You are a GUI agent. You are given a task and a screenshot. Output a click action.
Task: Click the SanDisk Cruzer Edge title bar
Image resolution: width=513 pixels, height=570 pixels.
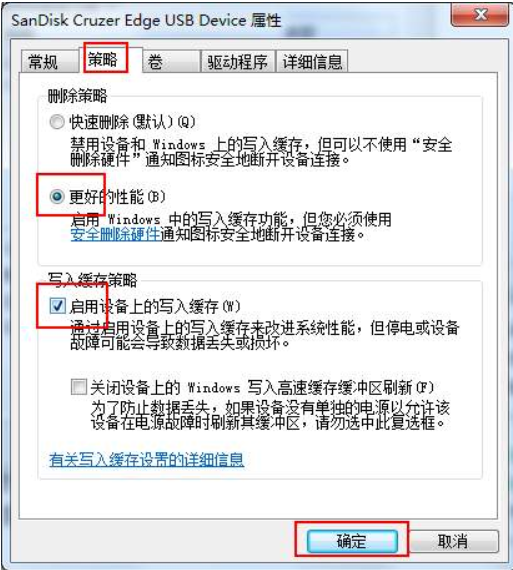146,20
